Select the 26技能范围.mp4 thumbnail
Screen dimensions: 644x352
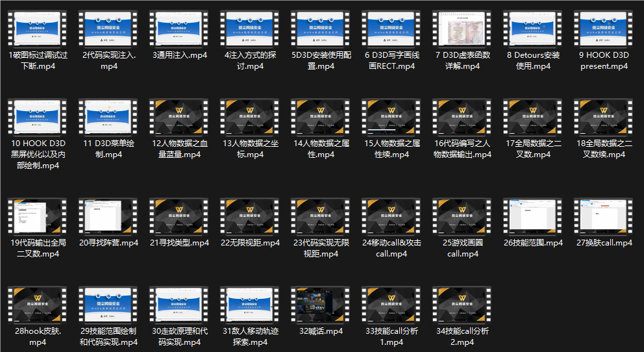pos(533,216)
